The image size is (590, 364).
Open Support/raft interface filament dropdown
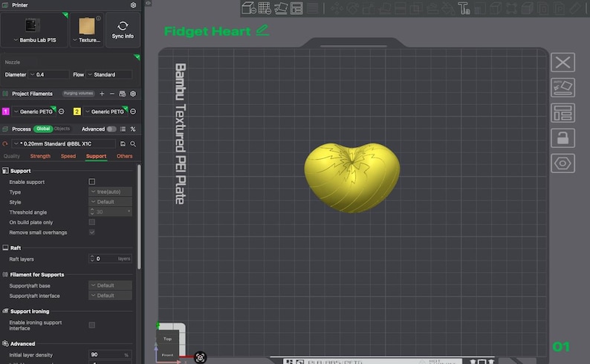click(x=110, y=296)
